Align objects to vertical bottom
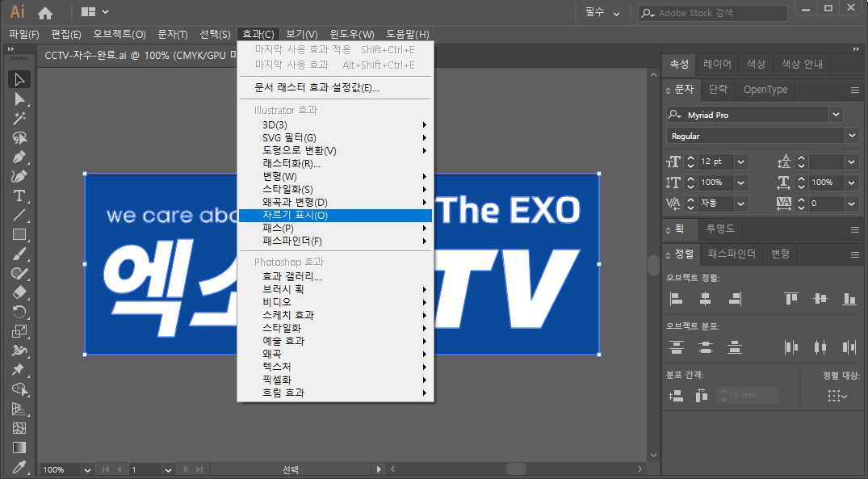This screenshot has width=868, height=479. 849,299
